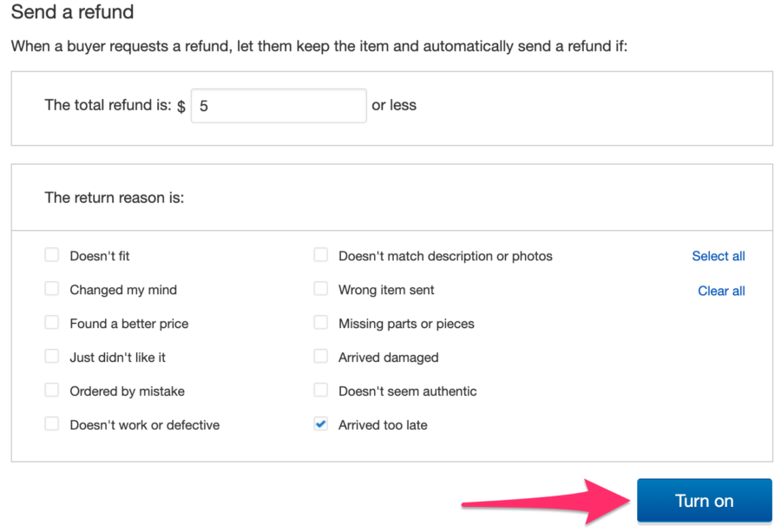
Task: Click the Select all link
Action: click(719, 255)
